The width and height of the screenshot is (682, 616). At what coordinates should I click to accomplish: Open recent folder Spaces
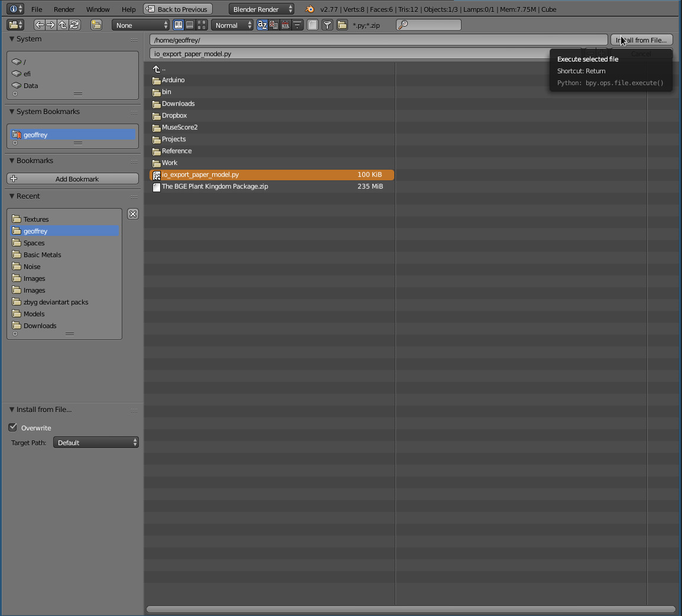[64, 243]
